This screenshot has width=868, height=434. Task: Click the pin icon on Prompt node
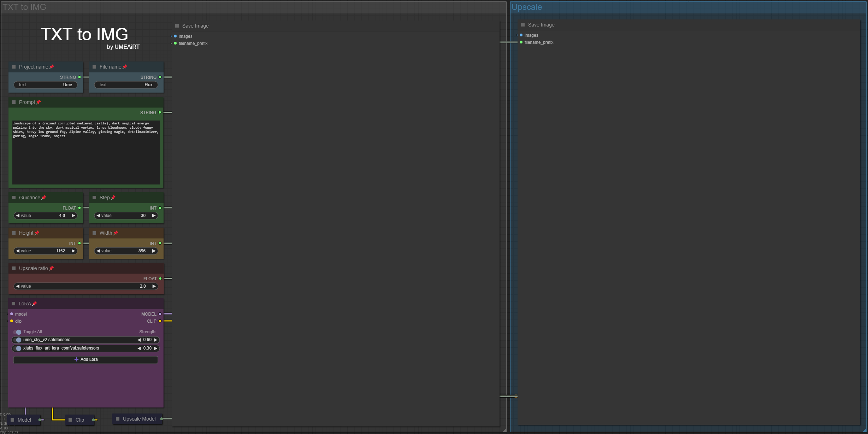pyautogui.click(x=39, y=102)
